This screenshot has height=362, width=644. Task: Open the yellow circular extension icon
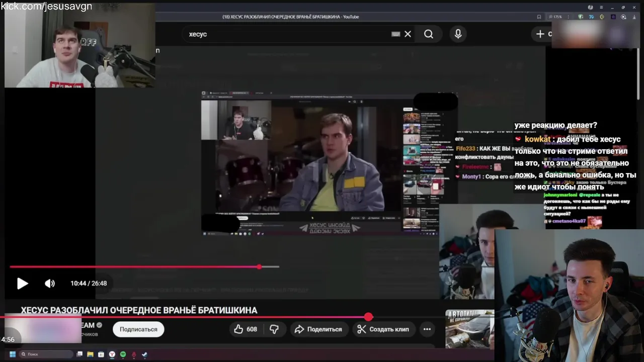(x=602, y=17)
